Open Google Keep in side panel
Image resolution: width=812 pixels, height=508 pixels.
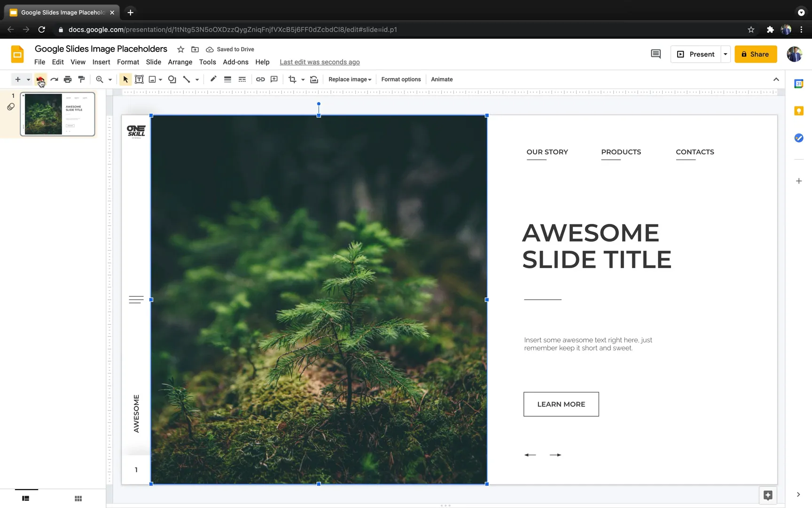799,111
